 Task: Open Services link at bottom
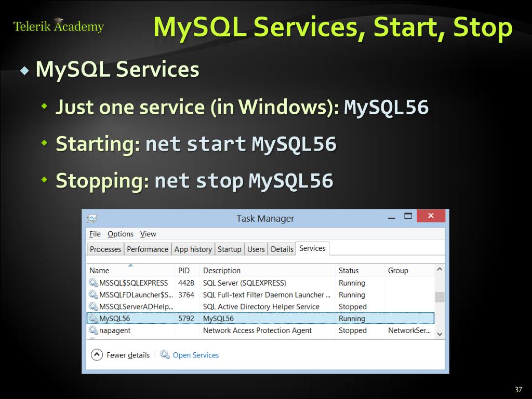click(x=196, y=355)
